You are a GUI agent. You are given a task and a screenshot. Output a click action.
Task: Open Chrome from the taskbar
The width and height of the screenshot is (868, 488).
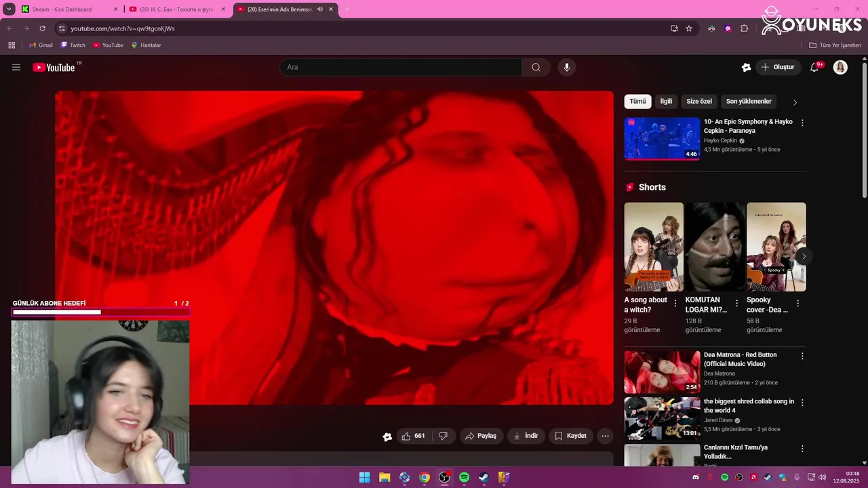[x=425, y=477]
